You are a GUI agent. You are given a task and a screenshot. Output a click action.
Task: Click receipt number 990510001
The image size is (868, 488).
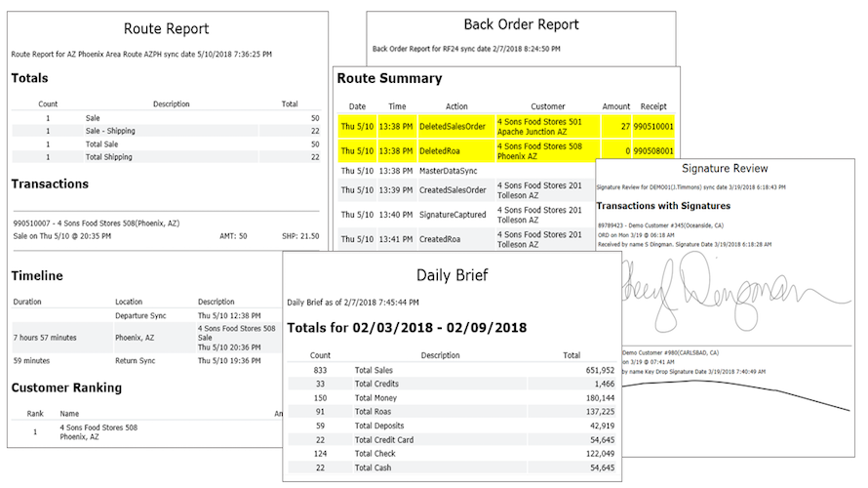pyautogui.click(x=653, y=126)
